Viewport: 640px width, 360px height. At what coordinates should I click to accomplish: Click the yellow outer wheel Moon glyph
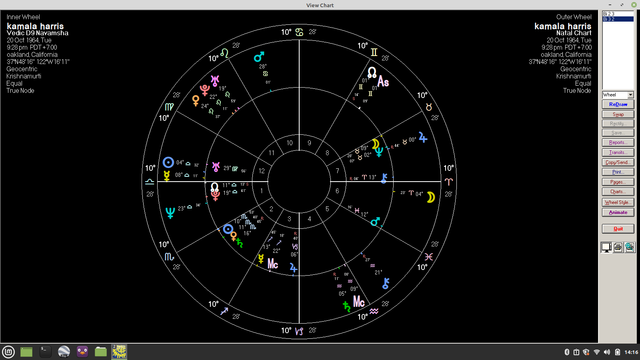[431, 198]
